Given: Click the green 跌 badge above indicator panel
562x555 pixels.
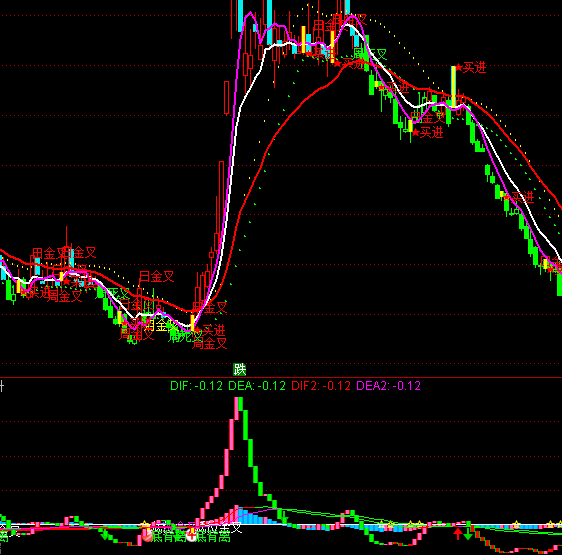Looking at the screenshot, I should pos(239,369).
